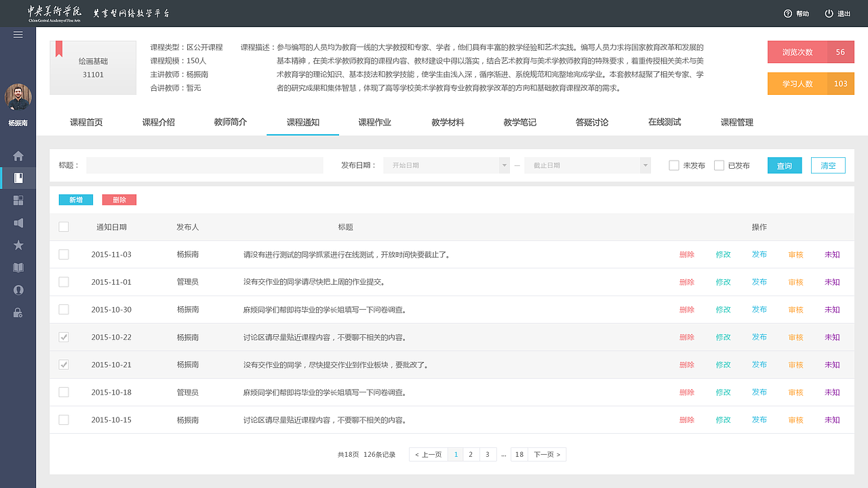Image resolution: width=868 pixels, height=488 pixels.
Task: Switch to the 课程作业 tab
Action: click(x=375, y=123)
